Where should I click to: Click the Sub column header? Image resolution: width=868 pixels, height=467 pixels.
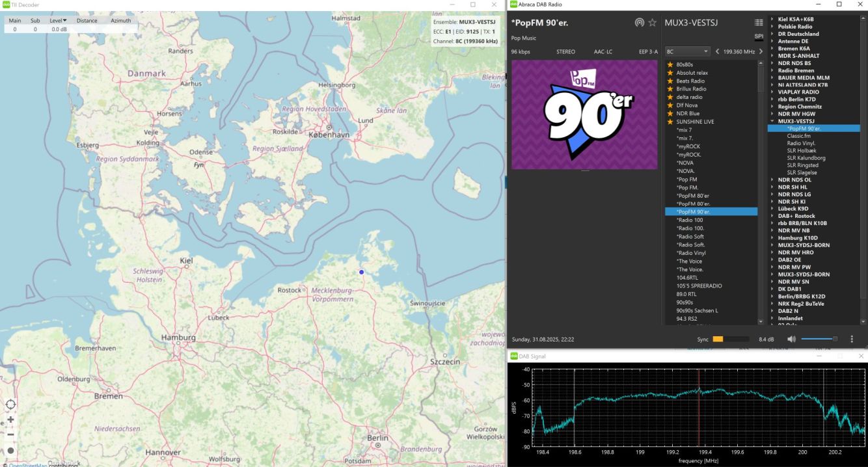(35, 20)
